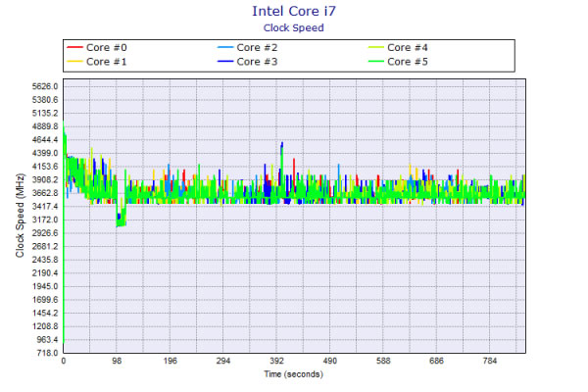Click the Clock Speed (MHz) axis label
The width and height of the screenshot is (588, 392).
20,216
